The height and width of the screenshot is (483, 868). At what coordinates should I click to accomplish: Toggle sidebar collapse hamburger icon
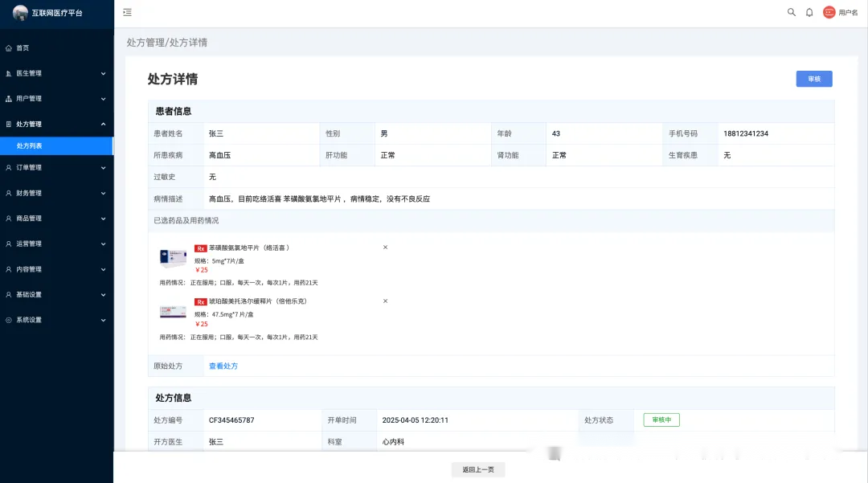[127, 12]
